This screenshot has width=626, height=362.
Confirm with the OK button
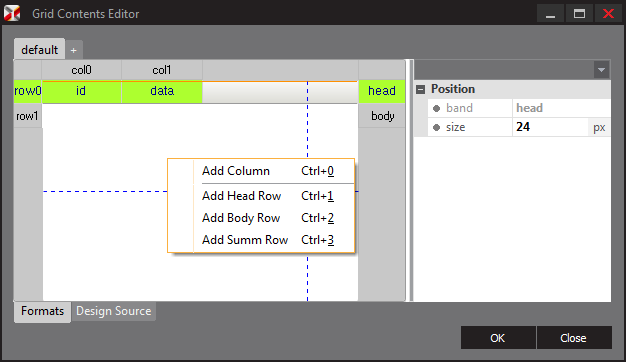coord(498,338)
